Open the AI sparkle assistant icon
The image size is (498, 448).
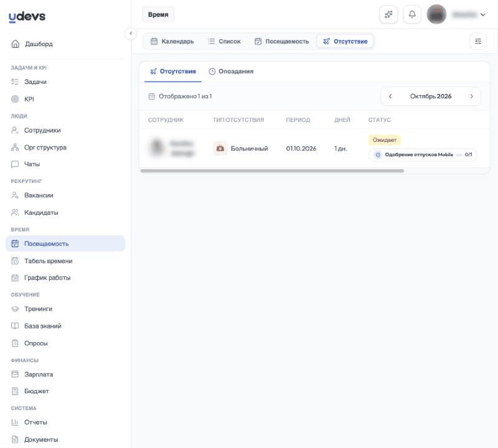click(388, 14)
